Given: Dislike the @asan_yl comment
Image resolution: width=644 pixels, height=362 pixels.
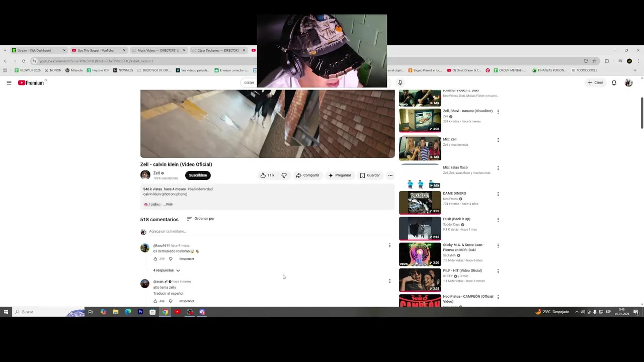Looking at the screenshot, I should click(171, 301).
